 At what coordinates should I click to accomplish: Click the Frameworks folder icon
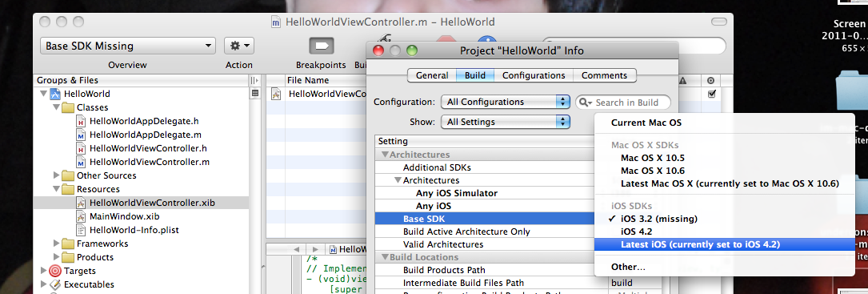[67, 244]
